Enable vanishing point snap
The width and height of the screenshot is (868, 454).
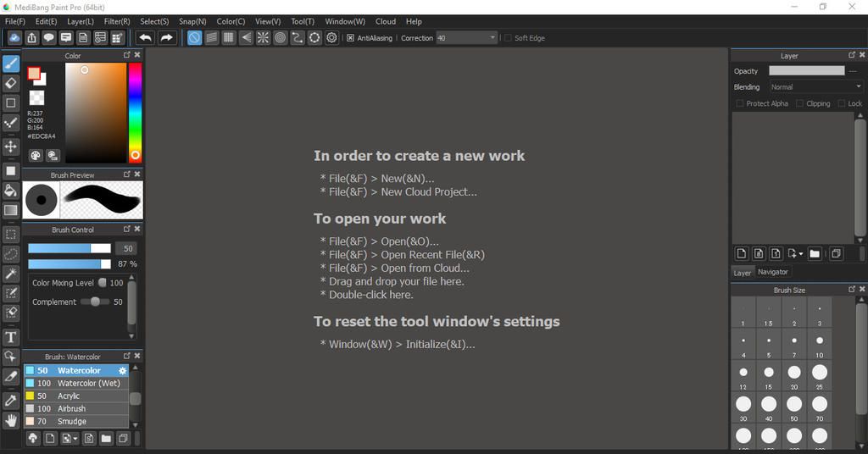click(x=246, y=37)
